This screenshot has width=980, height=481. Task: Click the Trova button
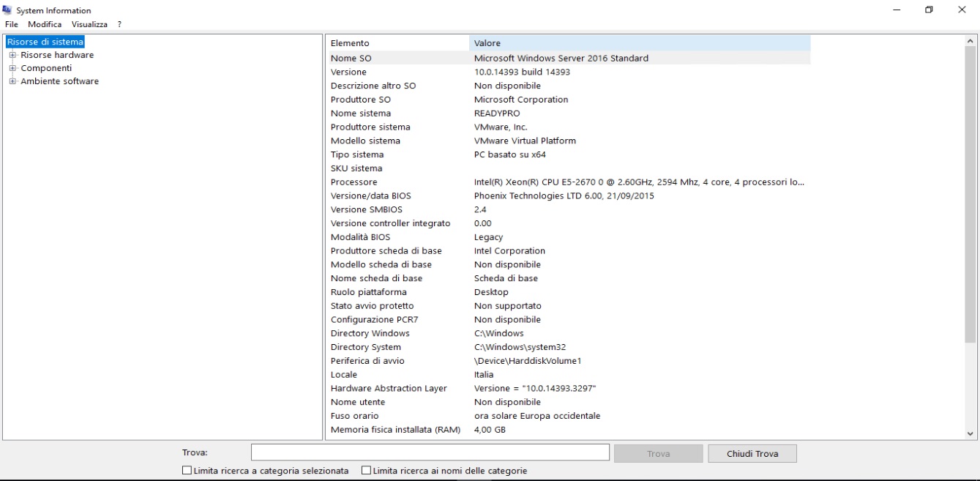coord(658,454)
